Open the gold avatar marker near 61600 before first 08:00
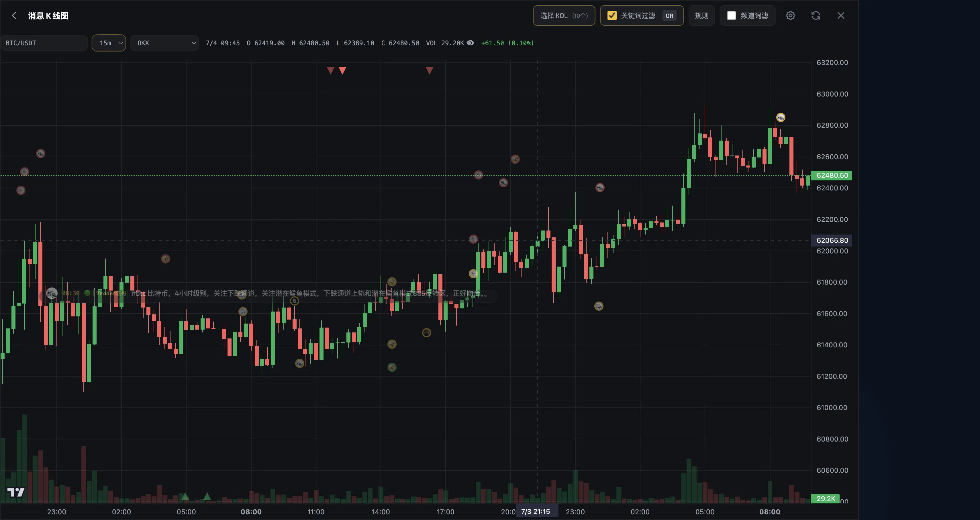980x520 pixels. [x=243, y=312]
